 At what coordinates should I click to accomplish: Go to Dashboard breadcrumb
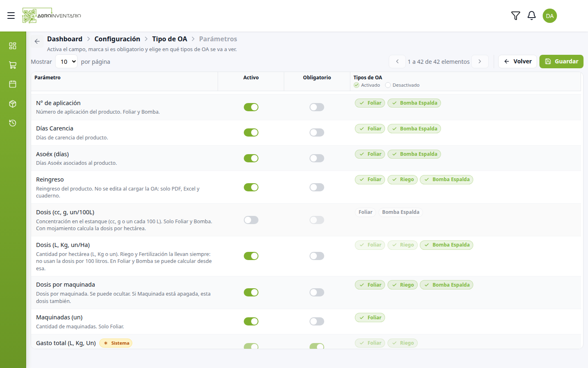coord(65,39)
